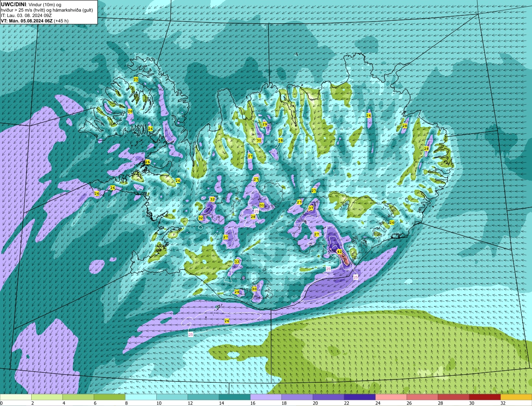Select the orange above-32 legend swatch

(517, 397)
